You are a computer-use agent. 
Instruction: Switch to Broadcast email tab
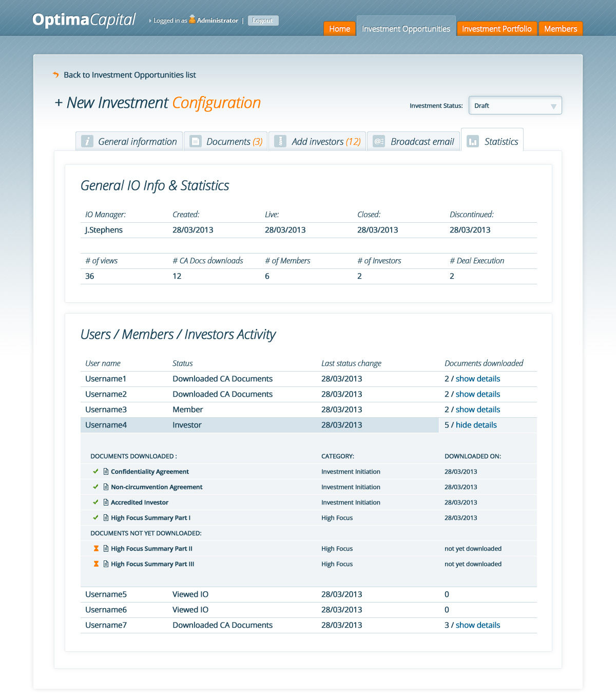click(x=414, y=141)
